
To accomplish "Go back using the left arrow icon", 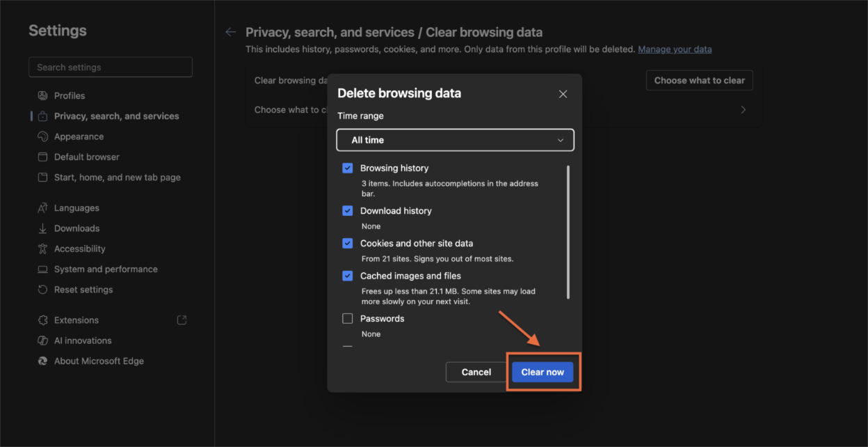I will [x=231, y=32].
